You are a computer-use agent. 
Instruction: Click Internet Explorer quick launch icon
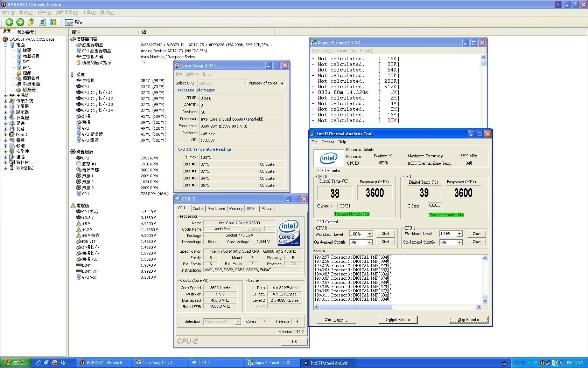coord(38,363)
